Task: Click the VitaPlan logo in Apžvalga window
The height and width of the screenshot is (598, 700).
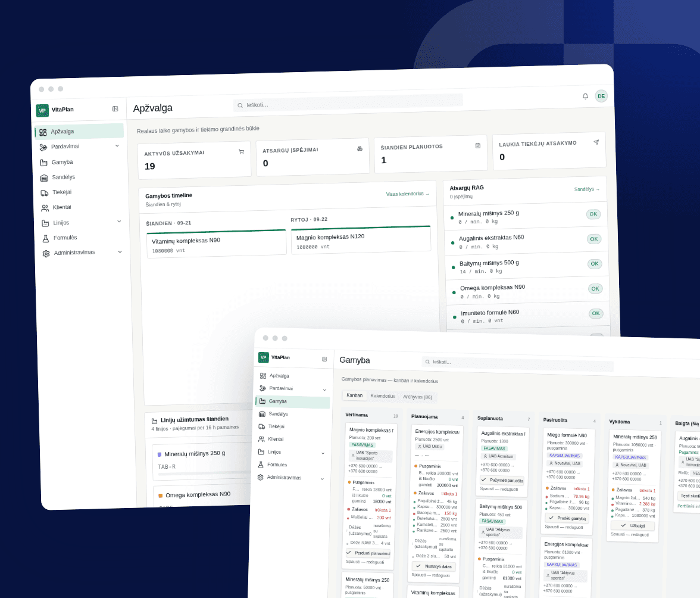Action: coord(42,110)
